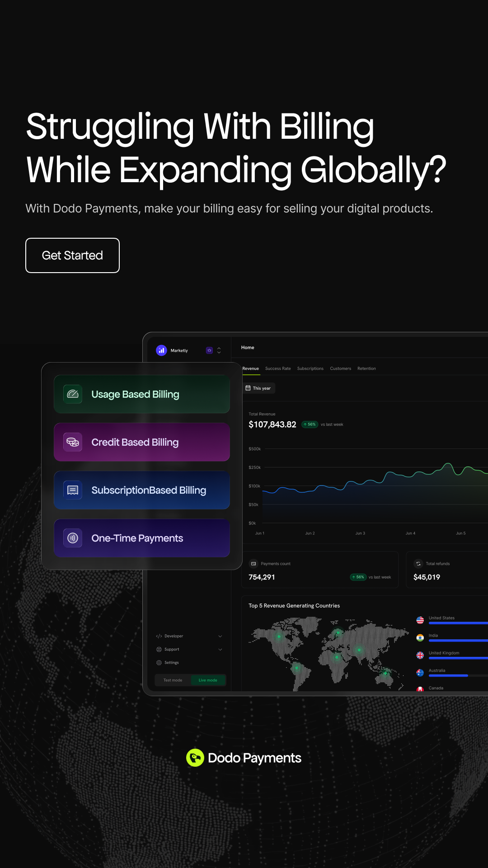Click the Payments count card icon

(x=253, y=564)
